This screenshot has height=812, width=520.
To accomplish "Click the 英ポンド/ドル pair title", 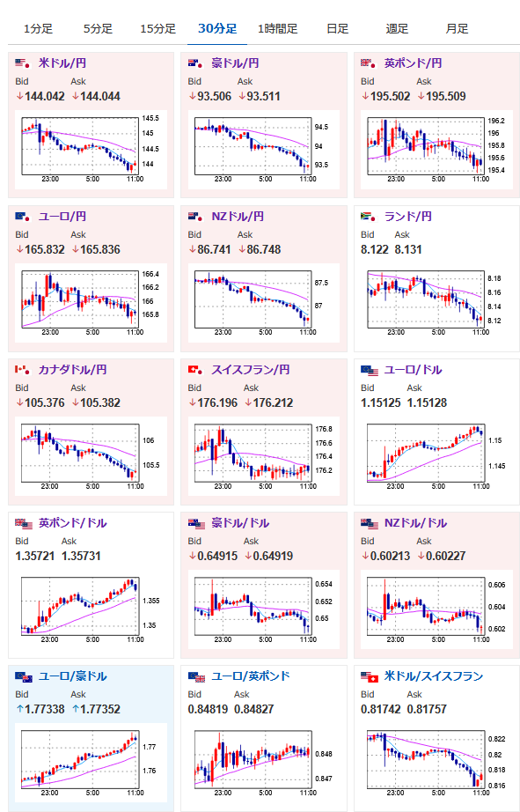I will coord(72,523).
